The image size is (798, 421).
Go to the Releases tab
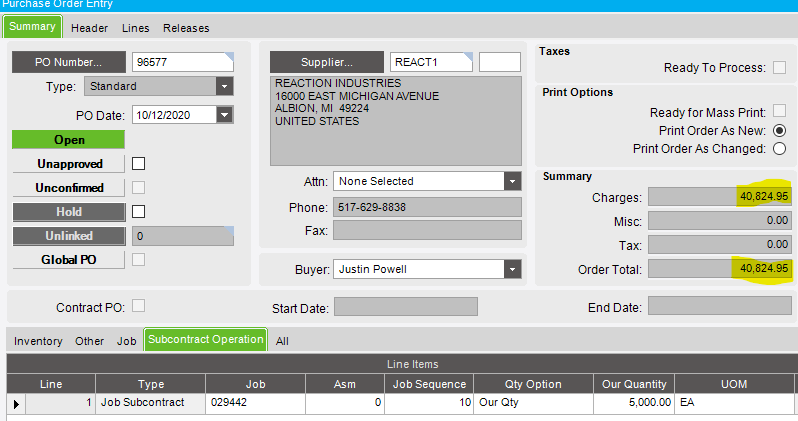[x=186, y=28]
